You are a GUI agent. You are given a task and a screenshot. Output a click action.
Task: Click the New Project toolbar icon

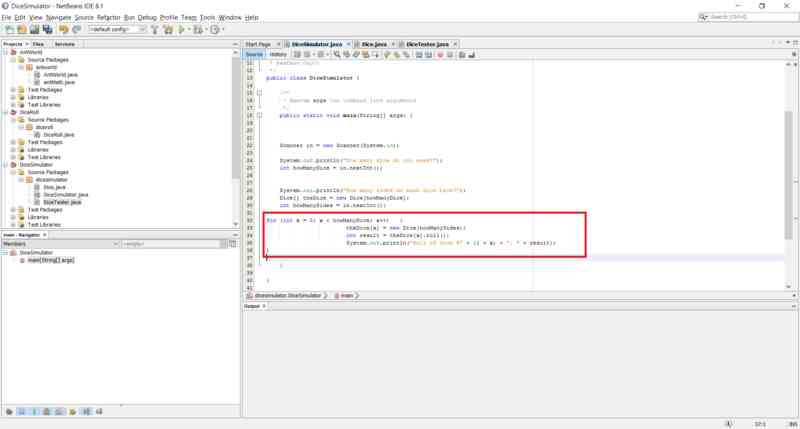22,30
